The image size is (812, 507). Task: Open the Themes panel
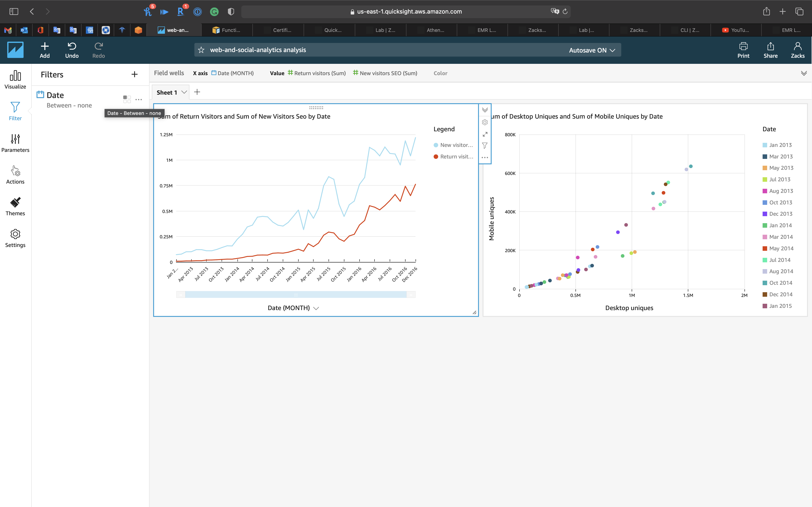pos(15,206)
